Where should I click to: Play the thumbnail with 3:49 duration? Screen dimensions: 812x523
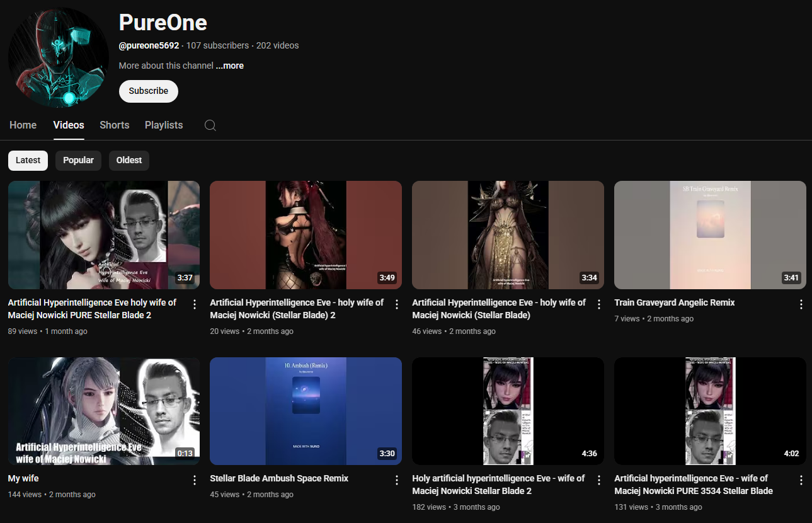point(306,235)
